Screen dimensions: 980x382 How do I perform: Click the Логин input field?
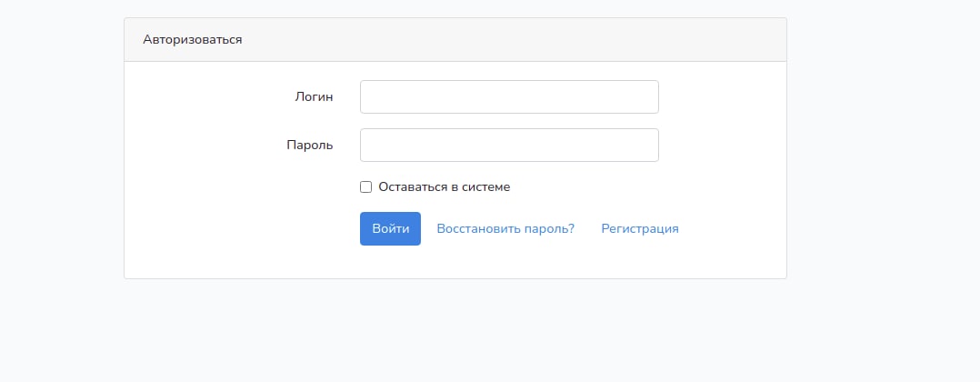[x=509, y=97]
